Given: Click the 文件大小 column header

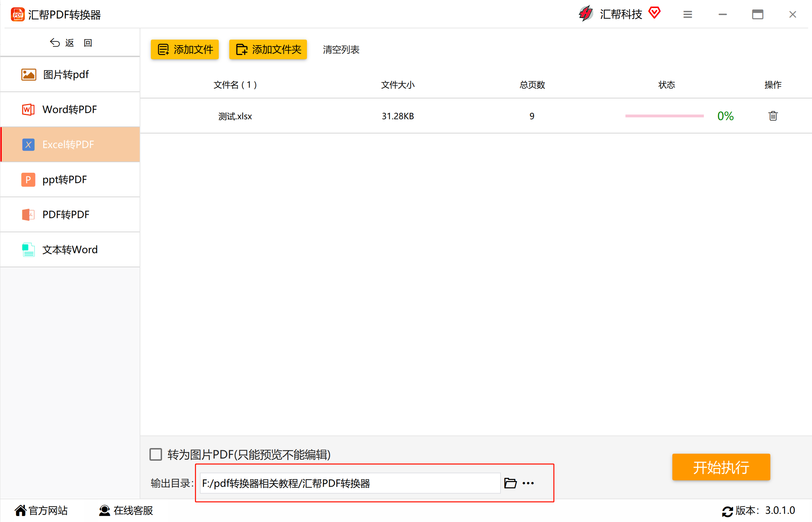Looking at the screenshot, I should [398, 85].
